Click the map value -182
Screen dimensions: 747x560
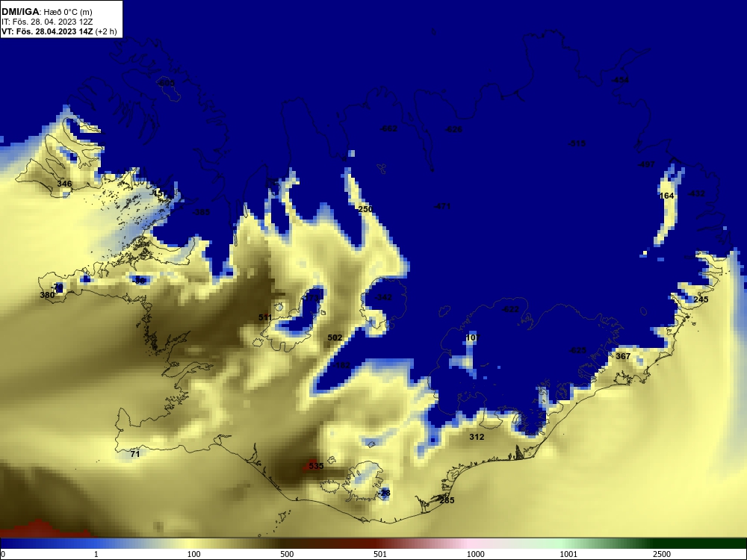click(341, 365)
